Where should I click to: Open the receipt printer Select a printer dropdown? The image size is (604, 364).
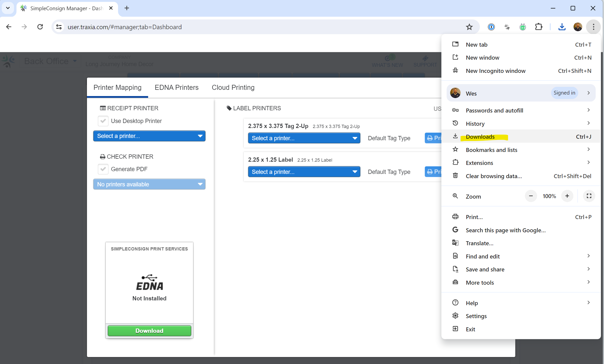(149, 136)
